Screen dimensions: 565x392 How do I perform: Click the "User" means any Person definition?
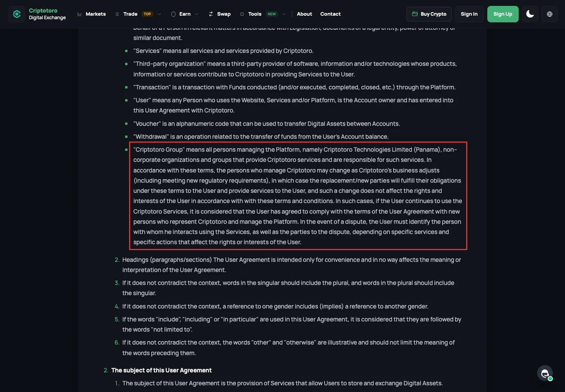[293, 105]
